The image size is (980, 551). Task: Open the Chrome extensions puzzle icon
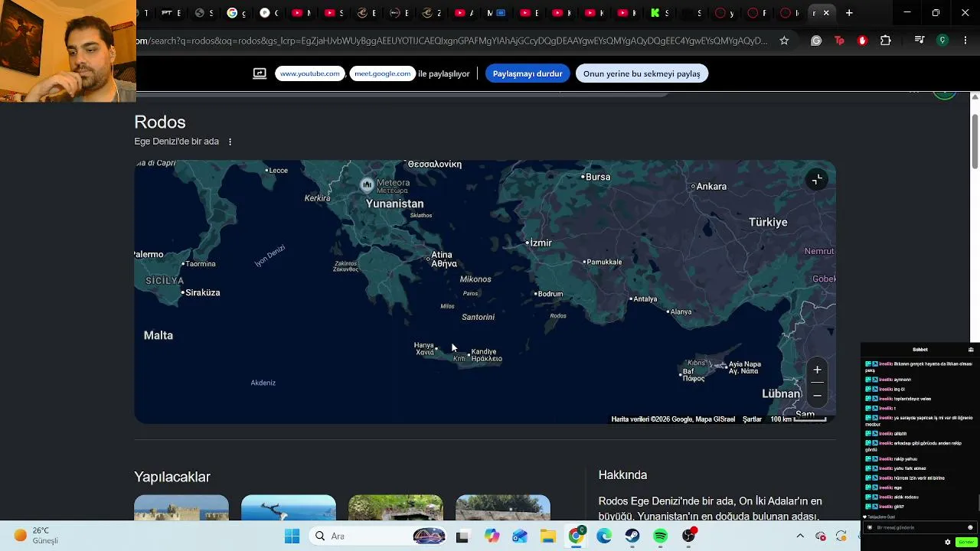pos(886,41)
